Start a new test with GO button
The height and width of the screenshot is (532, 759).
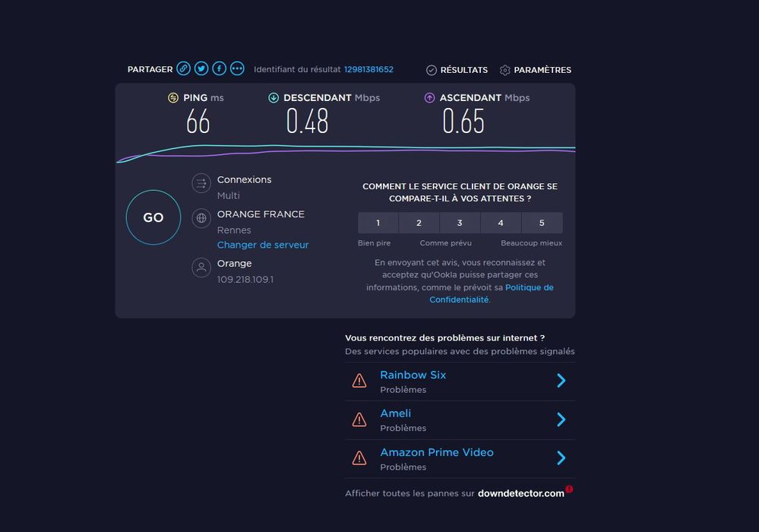click(x=153, y=217)
